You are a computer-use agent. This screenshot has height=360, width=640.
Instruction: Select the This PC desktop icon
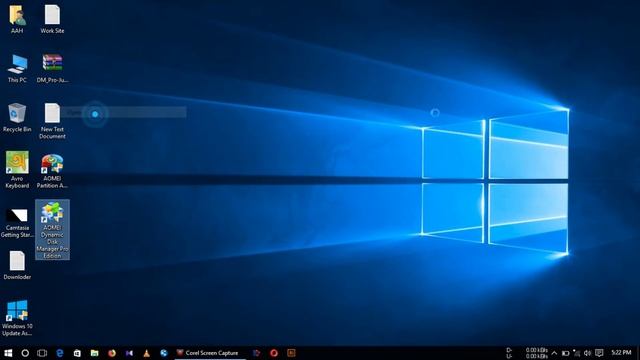(17, 68)
